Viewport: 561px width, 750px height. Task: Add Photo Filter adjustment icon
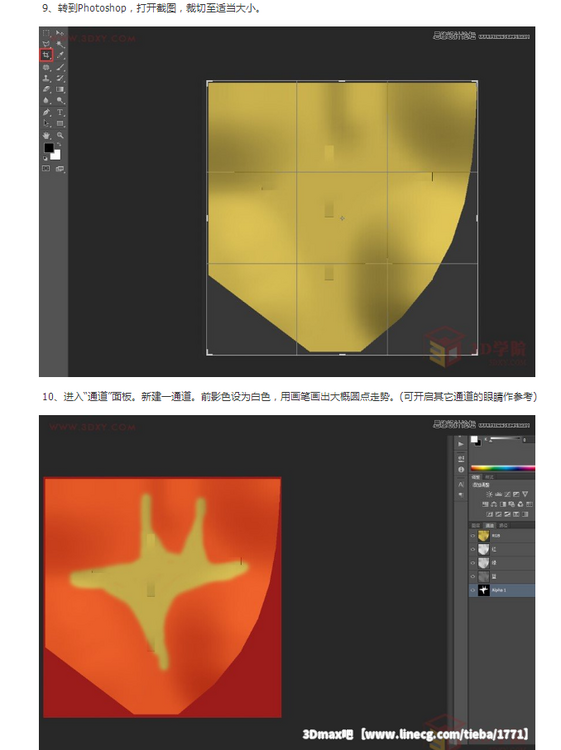[x=512, y=504]
